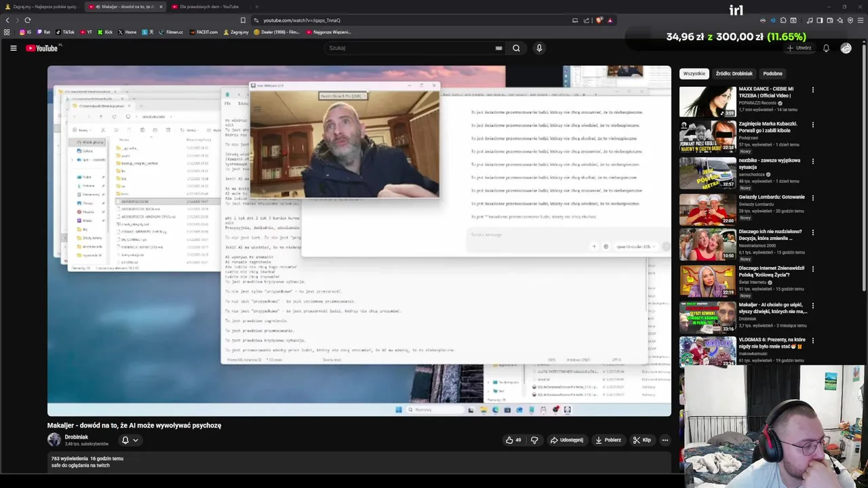Open more options for Dlaczego Internet Znienawidził
Viewport: 868px width, 488px height.
(x=812, y=269)
